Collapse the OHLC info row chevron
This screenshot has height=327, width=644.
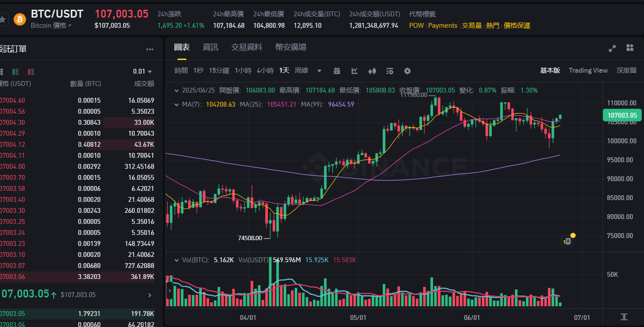coord(177,90)
